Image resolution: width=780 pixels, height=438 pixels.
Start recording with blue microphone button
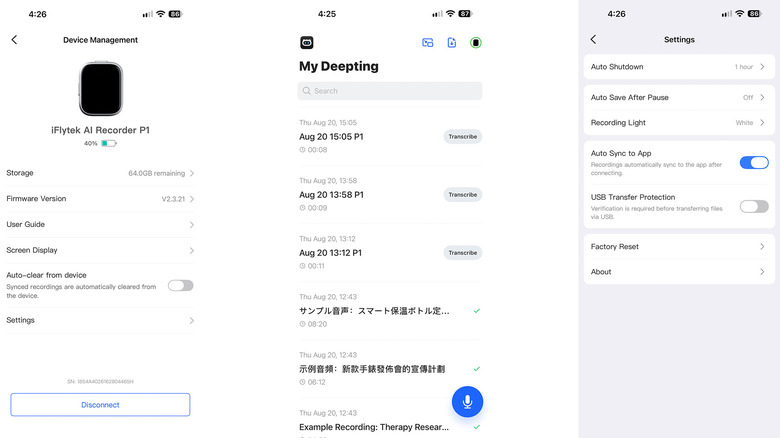click(x=467, y=402)
